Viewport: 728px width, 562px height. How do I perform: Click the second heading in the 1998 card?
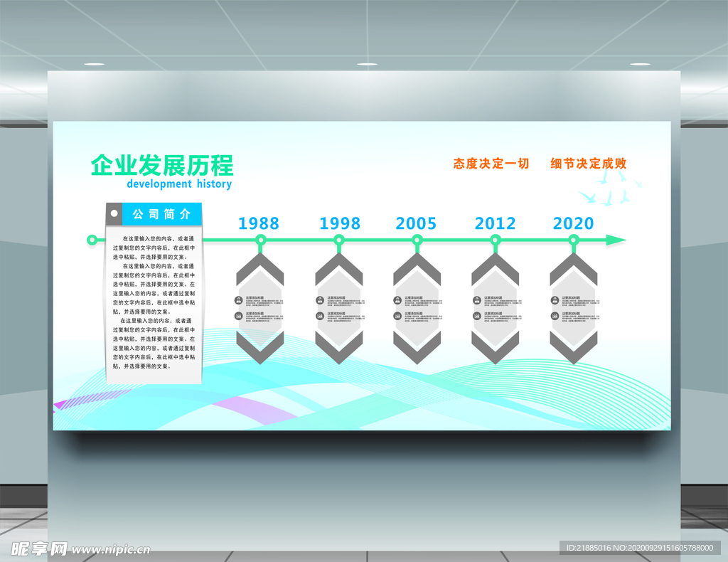[336, 314]
